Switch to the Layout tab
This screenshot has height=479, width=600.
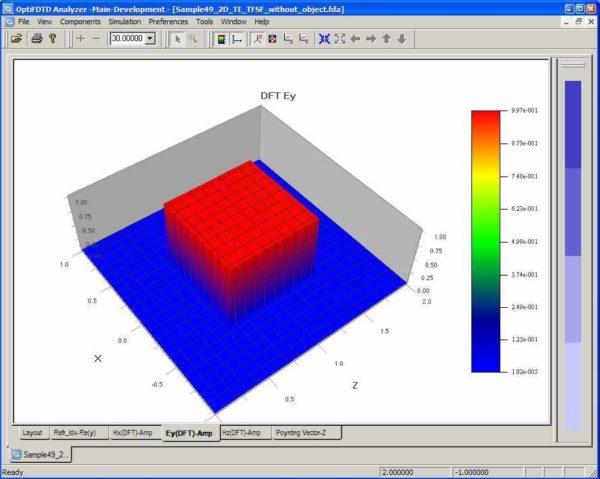tap(32, 432)
